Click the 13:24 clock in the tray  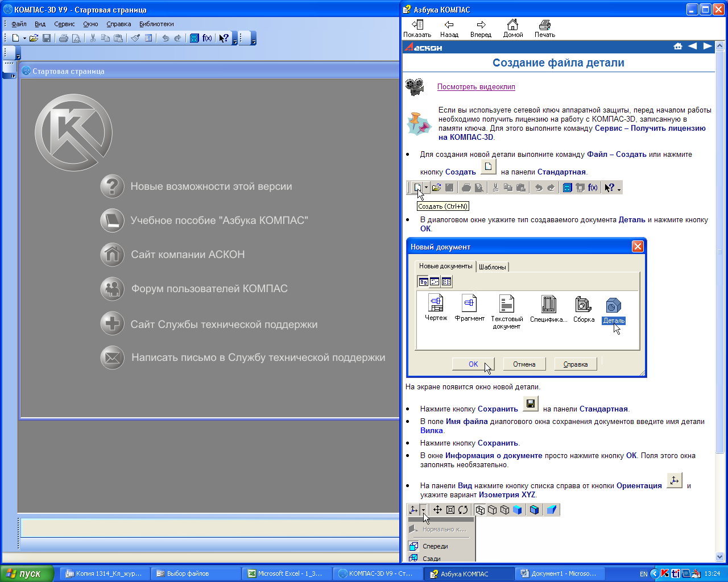tap(712, 574)
